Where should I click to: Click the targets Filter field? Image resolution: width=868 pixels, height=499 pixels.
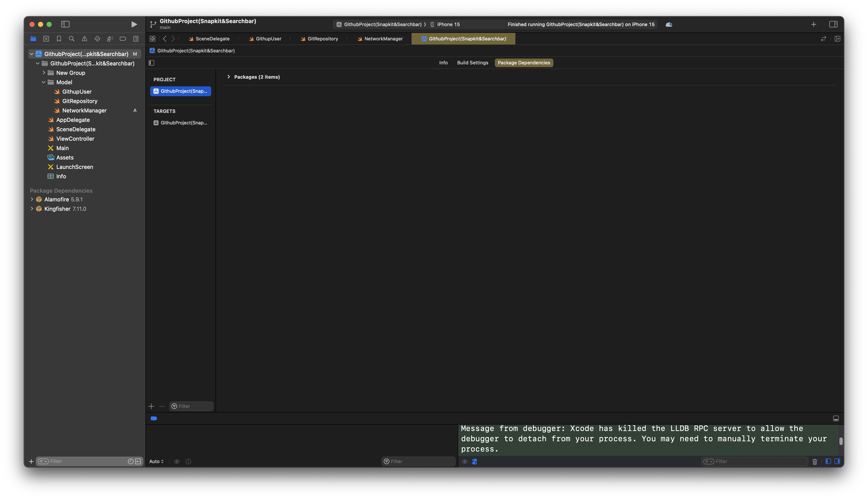coord(192,406)
